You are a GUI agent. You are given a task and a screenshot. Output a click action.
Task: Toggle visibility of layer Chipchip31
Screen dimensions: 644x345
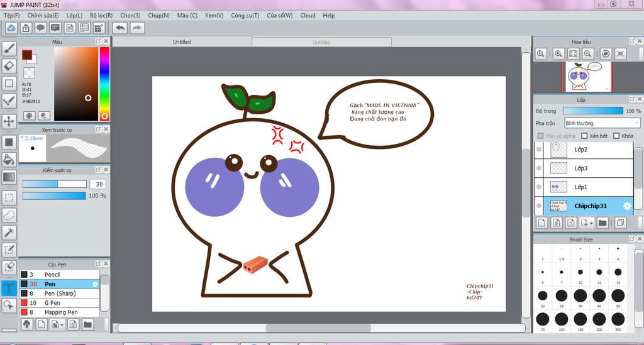539,206
